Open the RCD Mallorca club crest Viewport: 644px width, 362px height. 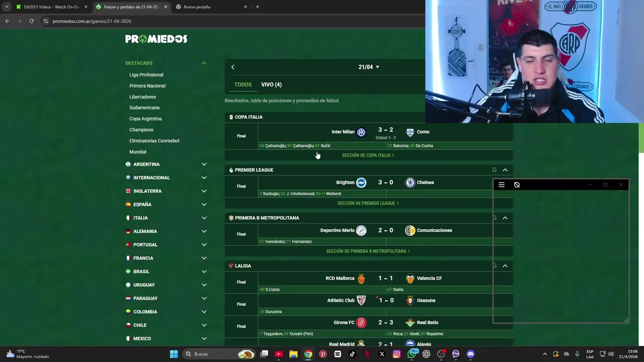[x=361, y=279]
